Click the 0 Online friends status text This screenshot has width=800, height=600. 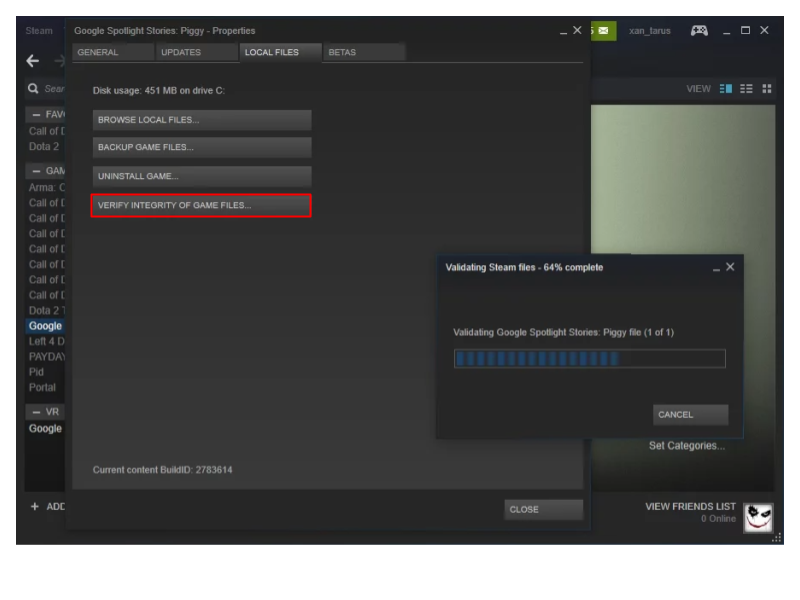click(718, 518)
